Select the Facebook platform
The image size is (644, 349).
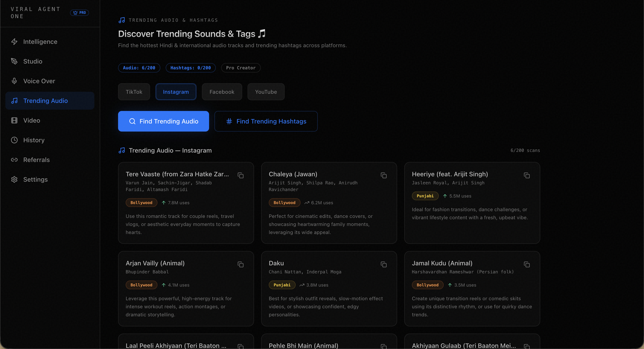222,92
